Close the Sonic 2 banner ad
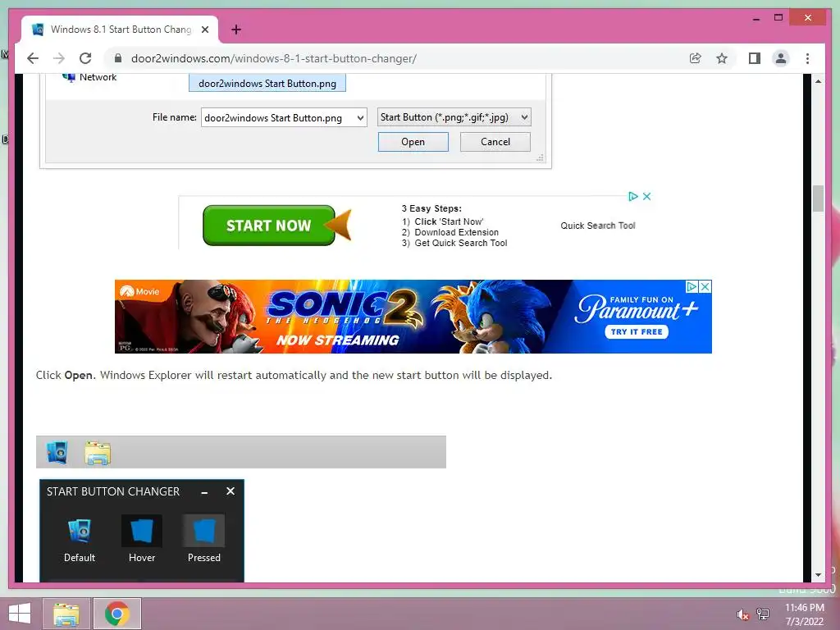Image resolution: width=840 pixels, height=630 pixels. point(705,286)
